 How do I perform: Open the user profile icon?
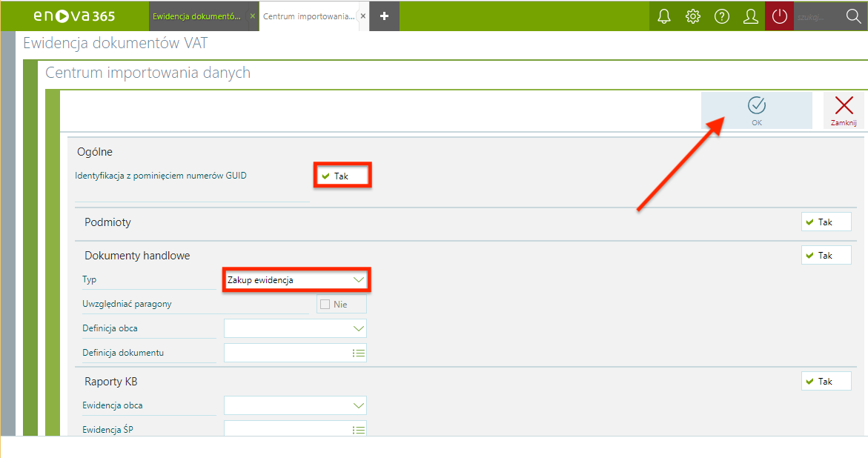click(x=750, y=16)
